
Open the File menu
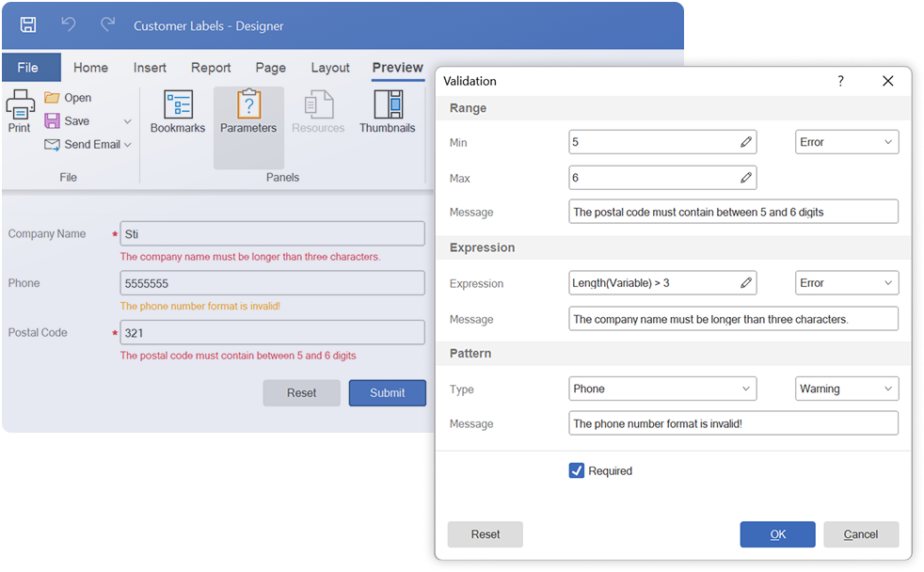(x=30, y=67)
